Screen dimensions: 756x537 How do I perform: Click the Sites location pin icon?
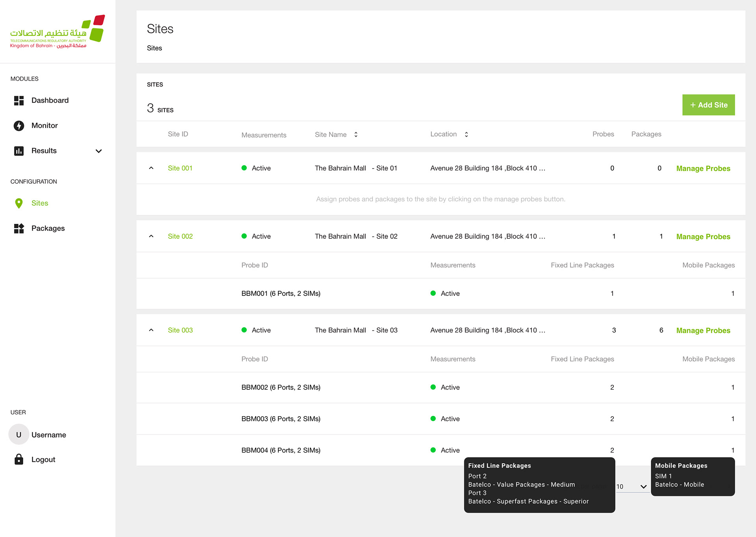point(19,203)
